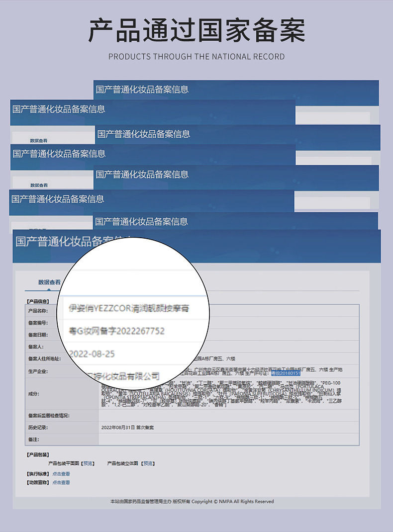Click magnified record number 粤G妆网备字2022267752
393x532 pixels.
coord(117,331)
